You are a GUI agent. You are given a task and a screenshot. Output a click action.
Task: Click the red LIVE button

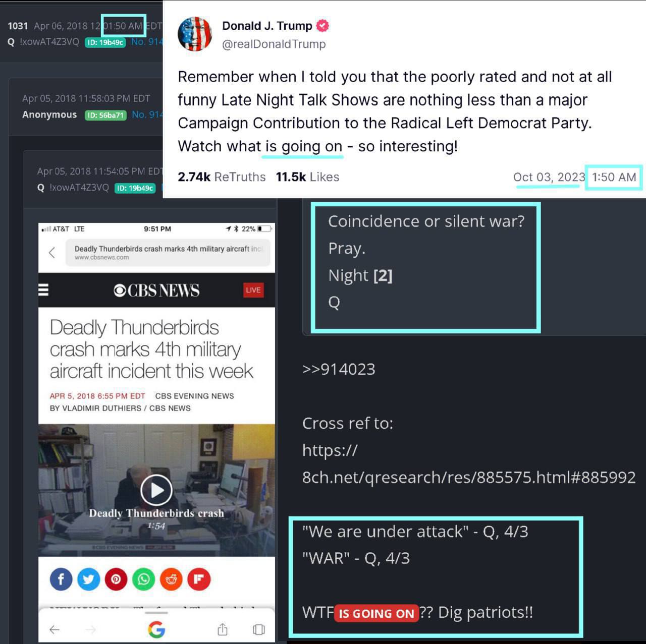click(253, 290)
